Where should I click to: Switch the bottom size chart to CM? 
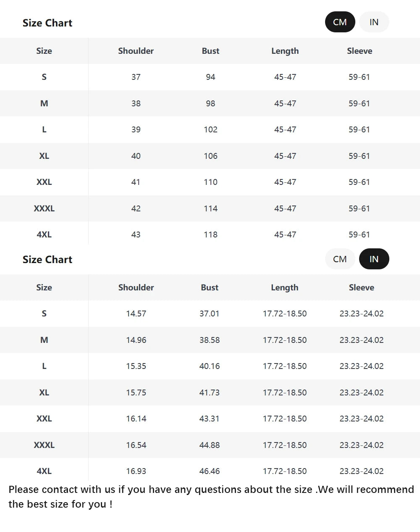pos(340,259)
